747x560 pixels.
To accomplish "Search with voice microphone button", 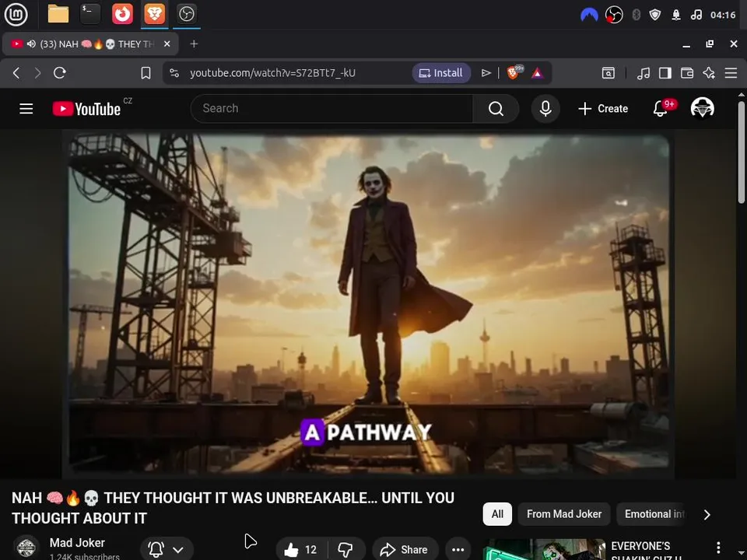I will (545, 109).
